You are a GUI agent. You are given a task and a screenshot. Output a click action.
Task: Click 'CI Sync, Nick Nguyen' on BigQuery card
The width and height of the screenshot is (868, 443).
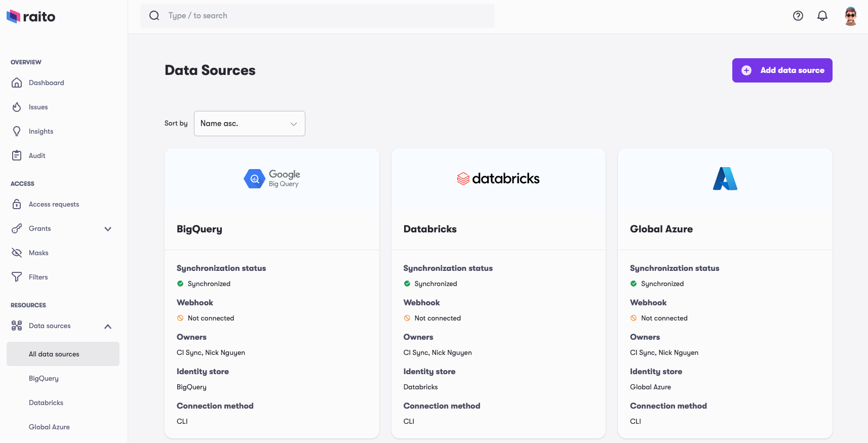(211, 352)
